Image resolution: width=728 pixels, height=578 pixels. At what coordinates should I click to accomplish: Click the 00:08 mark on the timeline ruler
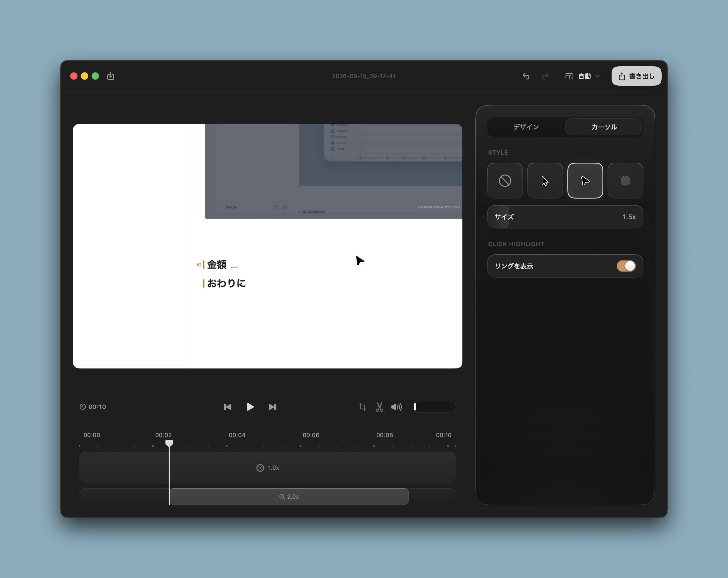pyautogui.click(x=385, y=435)
